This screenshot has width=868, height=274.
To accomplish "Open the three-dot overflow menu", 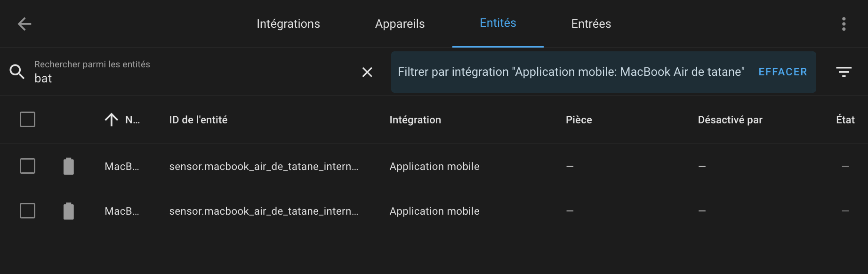I will click(844, 24).
